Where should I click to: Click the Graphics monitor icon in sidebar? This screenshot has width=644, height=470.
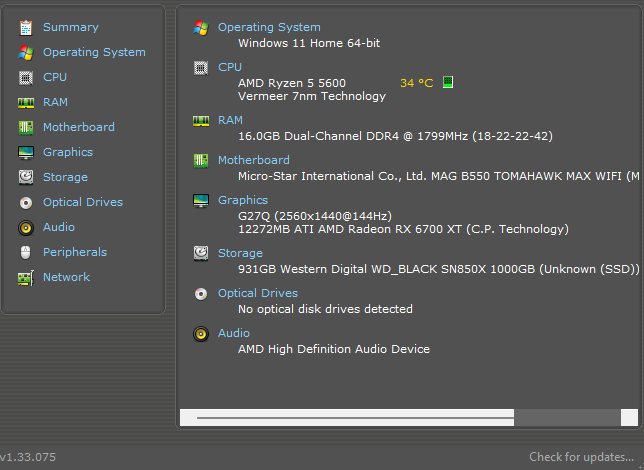[x=25, y=152]
